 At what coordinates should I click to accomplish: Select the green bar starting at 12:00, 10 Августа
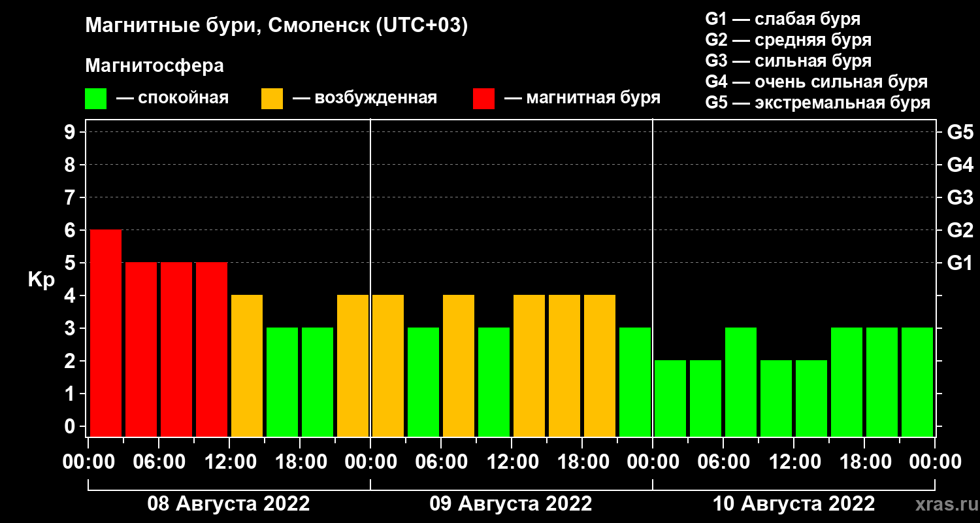pos(811,399)
